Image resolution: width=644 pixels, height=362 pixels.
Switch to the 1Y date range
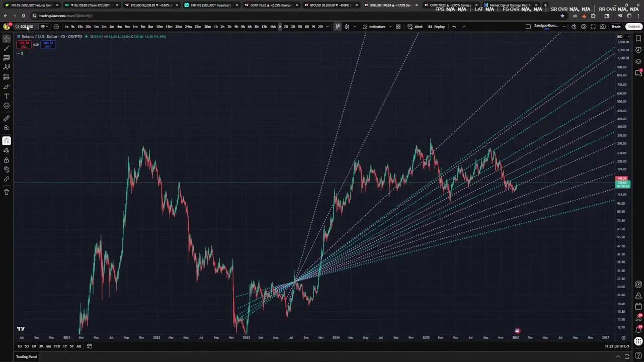coord(64,346)
